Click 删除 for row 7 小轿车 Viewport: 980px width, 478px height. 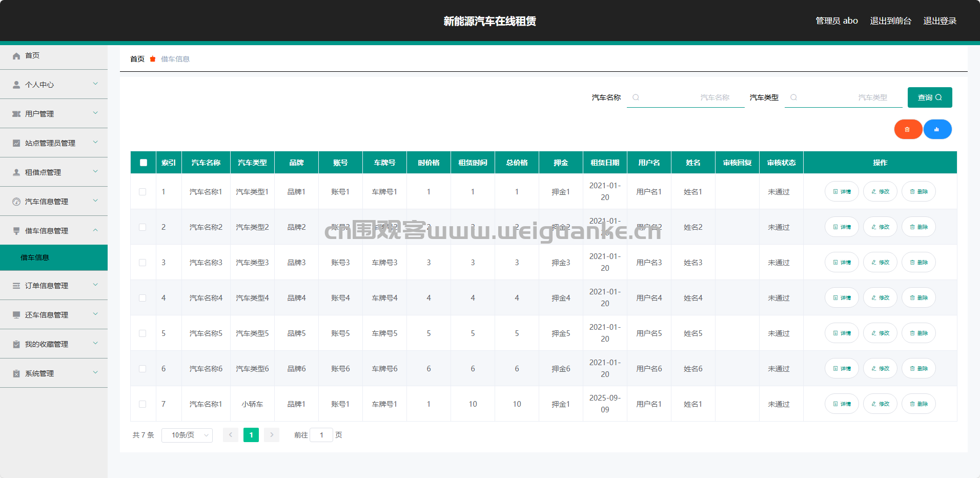tap(918, 404)
